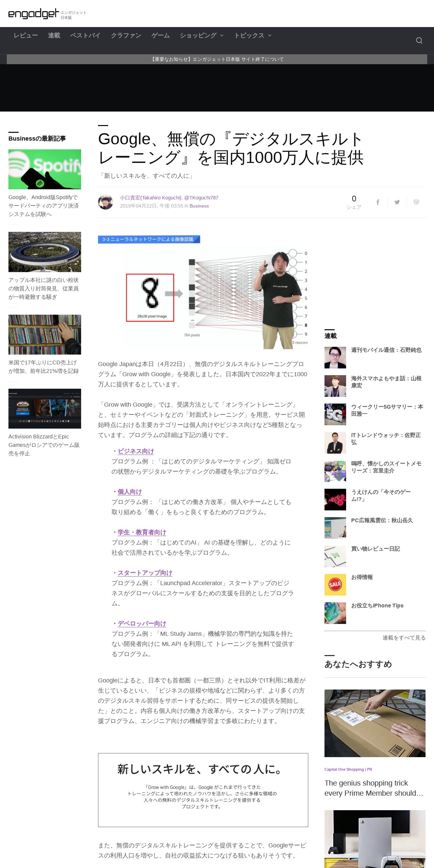This screenshot has height=868, width=434.
Task: Save article with Pocket icon
Action: click(416, 202)
